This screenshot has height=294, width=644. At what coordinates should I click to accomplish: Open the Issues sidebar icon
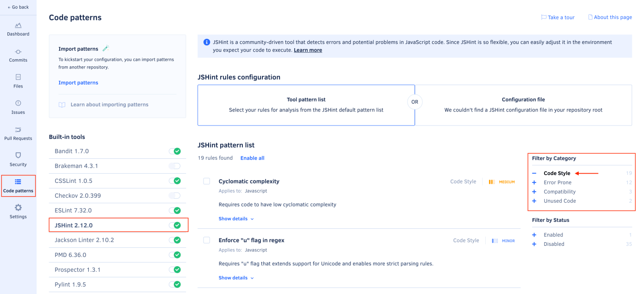coord(18,103)
